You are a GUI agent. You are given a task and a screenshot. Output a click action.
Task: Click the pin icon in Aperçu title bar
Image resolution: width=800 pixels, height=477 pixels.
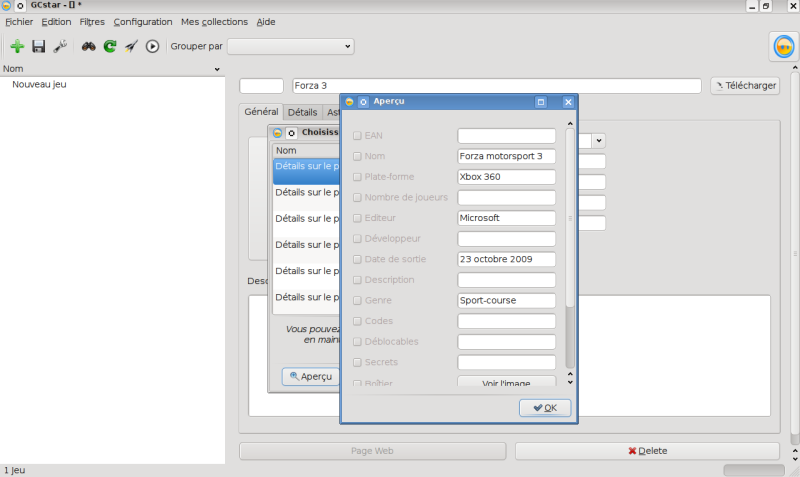click(363, 102)
